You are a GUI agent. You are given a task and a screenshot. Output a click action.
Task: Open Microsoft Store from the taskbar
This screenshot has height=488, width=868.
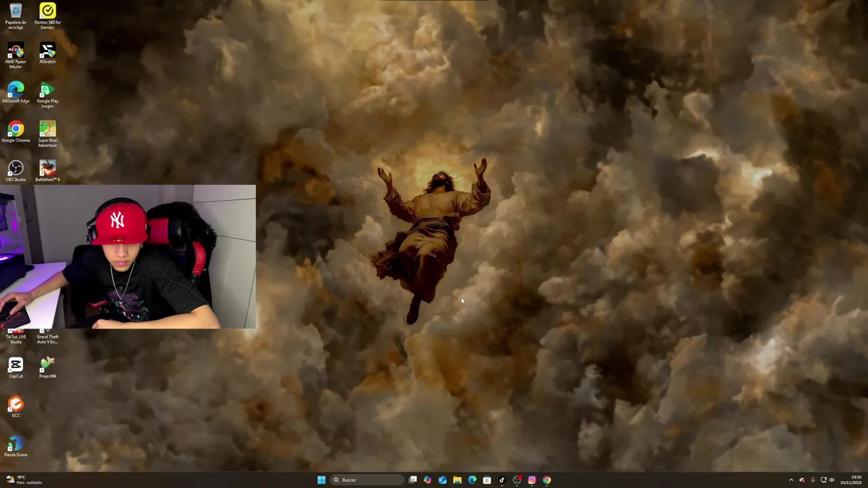point(487,480)
